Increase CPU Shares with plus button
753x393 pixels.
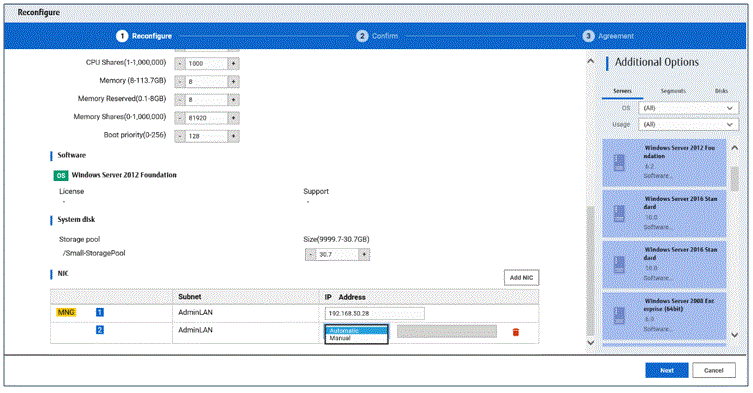tap(233, 63)
